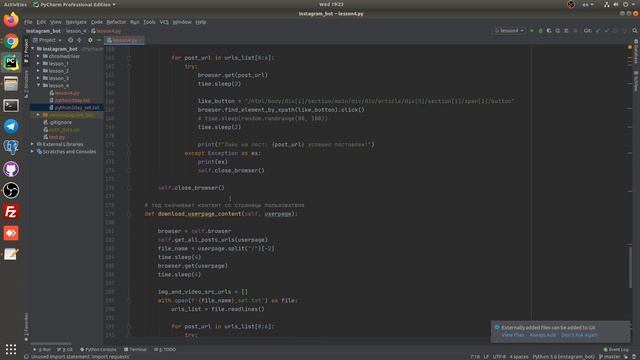Open the Run menu
Screen dimensions: 640x360
[x=135, y=22]
